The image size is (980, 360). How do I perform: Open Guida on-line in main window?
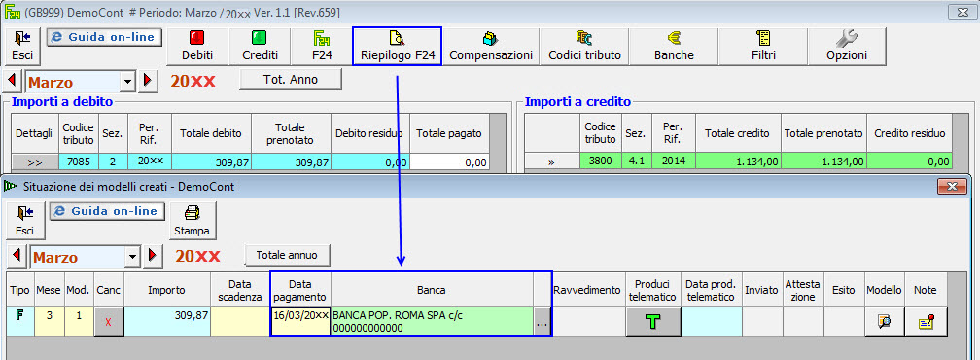pyautogui.click(x=104, y=38)
